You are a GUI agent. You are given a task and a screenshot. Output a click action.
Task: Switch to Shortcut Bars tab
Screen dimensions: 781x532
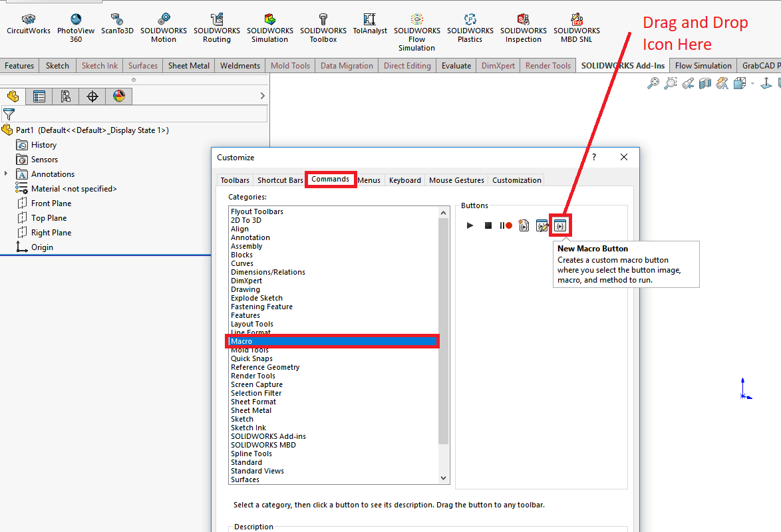280,180
